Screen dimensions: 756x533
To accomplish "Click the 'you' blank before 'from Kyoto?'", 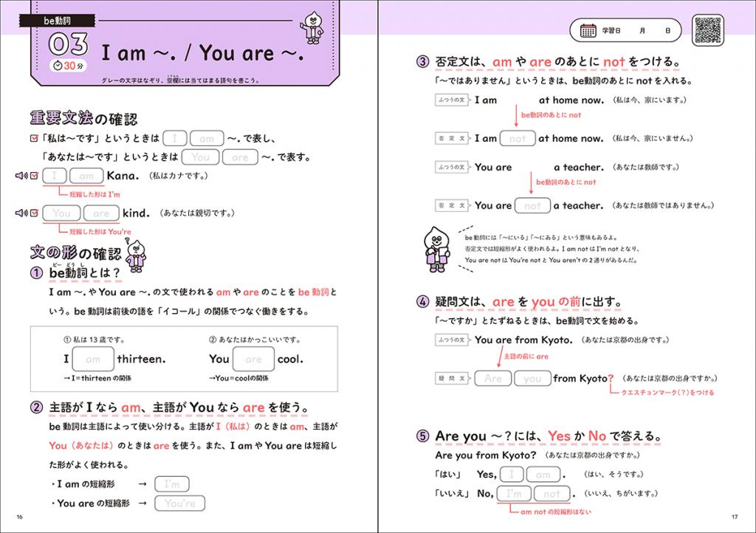I will coord(533,379).
